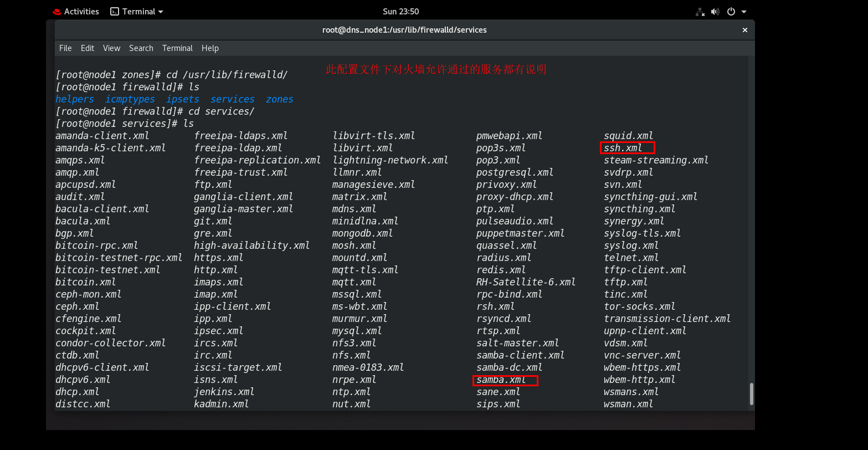Open the Help menu
868x450 pixels.
pos(210,48)
